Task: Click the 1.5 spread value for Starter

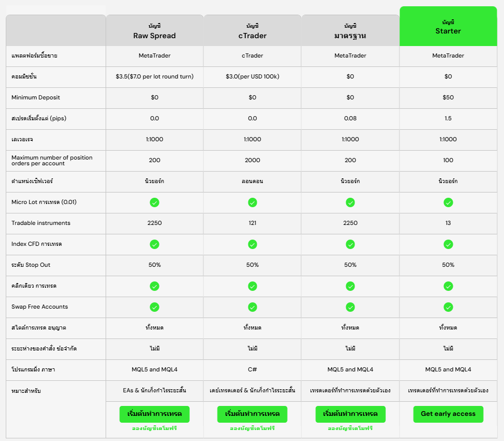Action: (x=448, y=119)
